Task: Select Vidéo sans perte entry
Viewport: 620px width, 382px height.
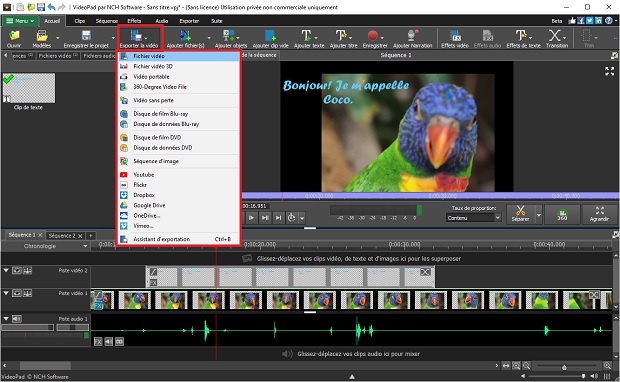Action: tap(179, 100)
